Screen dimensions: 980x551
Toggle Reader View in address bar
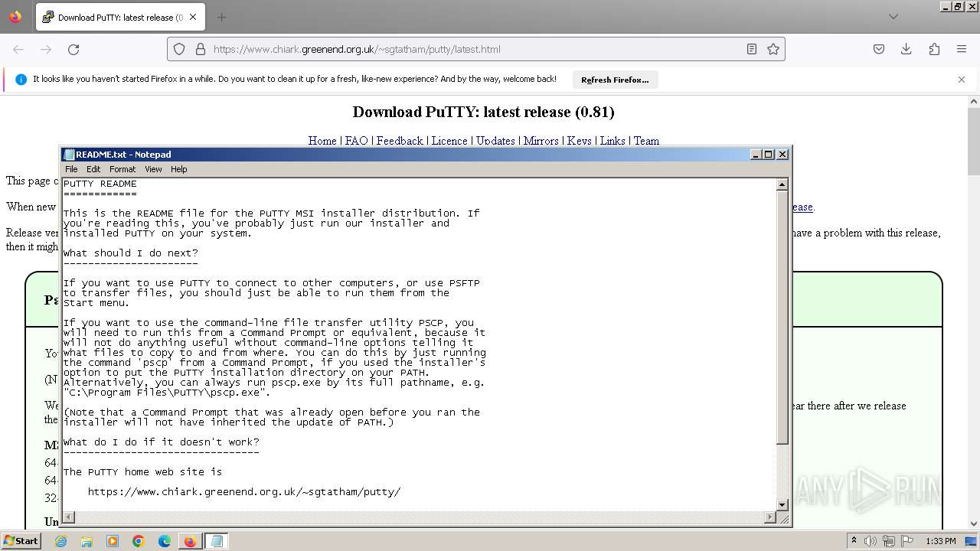(x=752, y=49)
